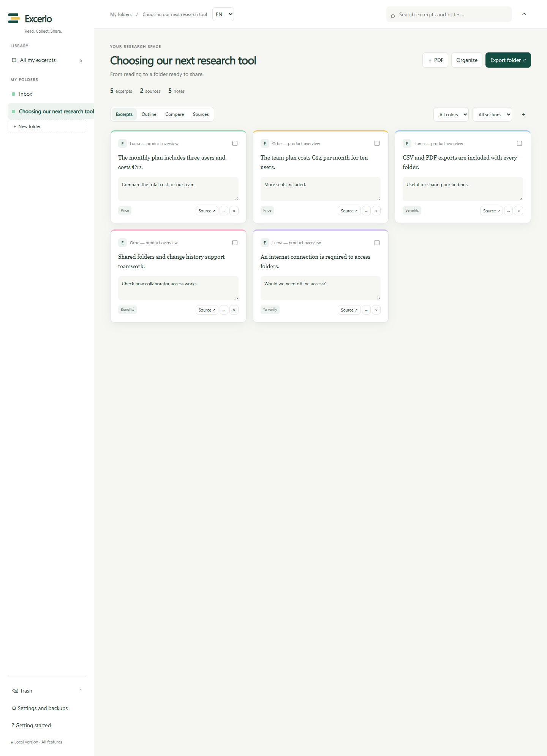Open Settings and backups
The width and height of the screenshot is (547, 756).
click(x=47, y=708)
